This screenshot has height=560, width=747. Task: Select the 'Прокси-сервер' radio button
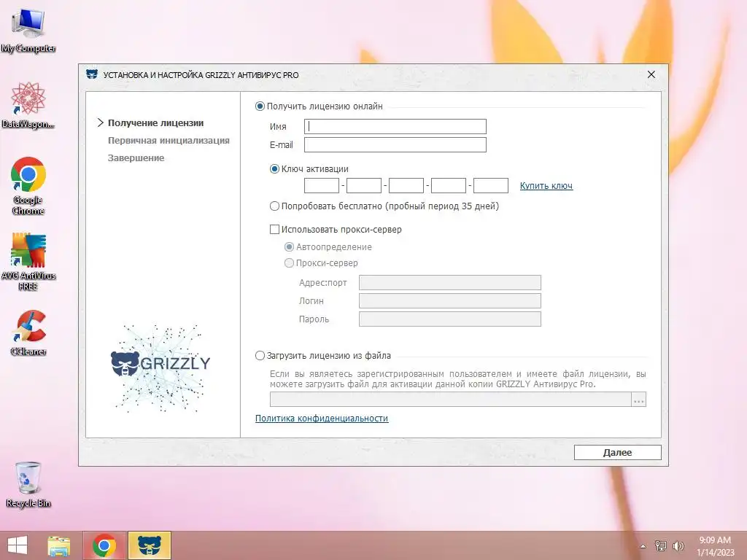289,262
